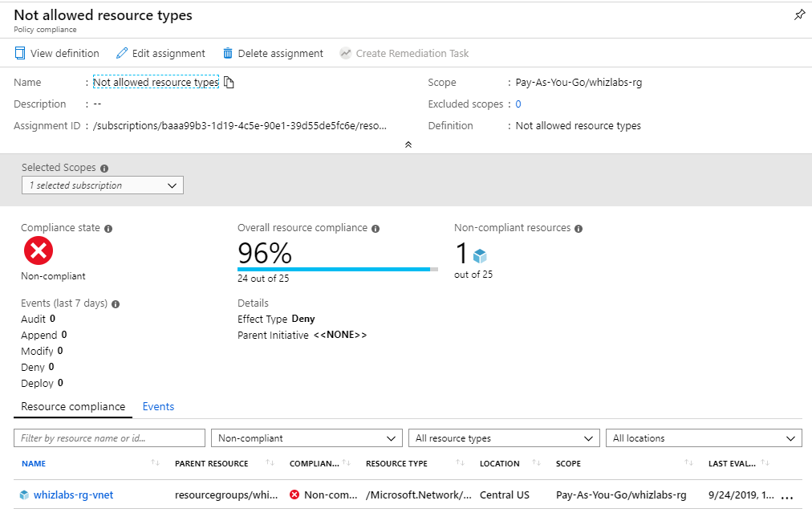The height and width of the screenshot is (521, 812).
Task: Click the Non-compliant resources info icon
Action: point(579,229)
